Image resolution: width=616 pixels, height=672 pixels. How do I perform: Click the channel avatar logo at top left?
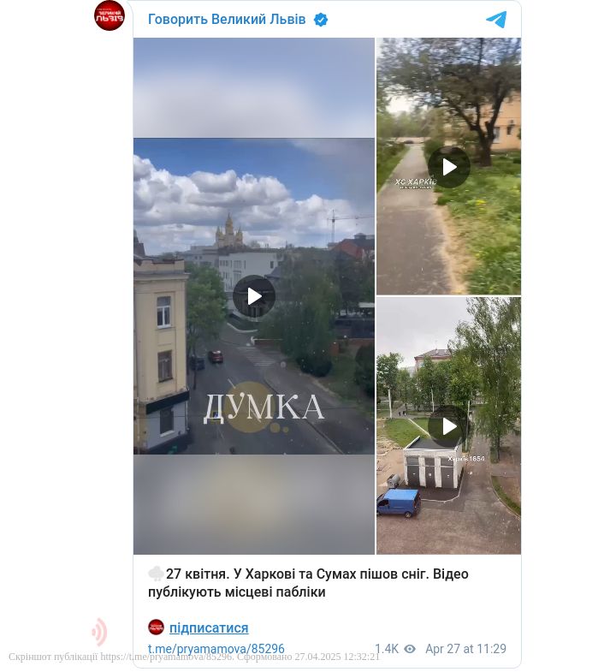click(110, 15)
